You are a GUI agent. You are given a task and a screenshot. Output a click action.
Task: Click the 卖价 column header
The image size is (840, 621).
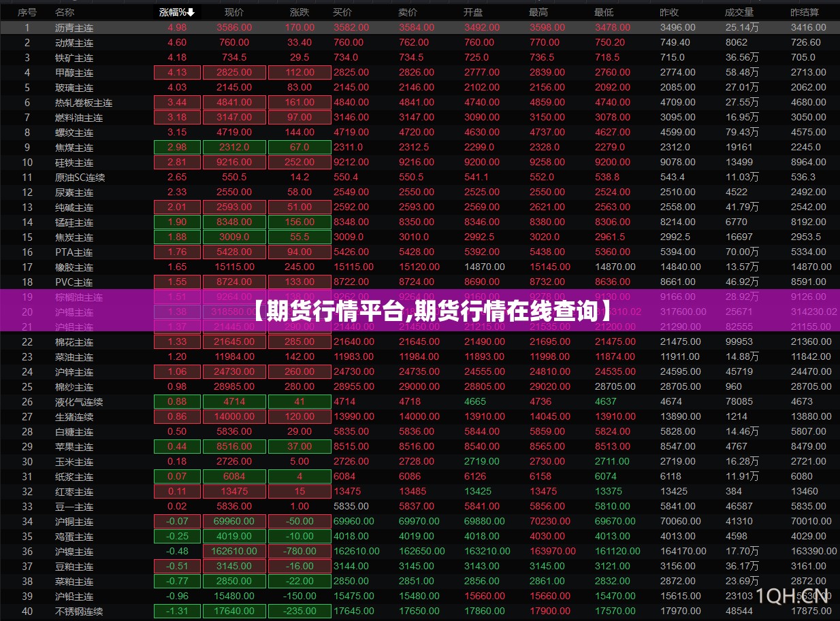pos(408,12)
